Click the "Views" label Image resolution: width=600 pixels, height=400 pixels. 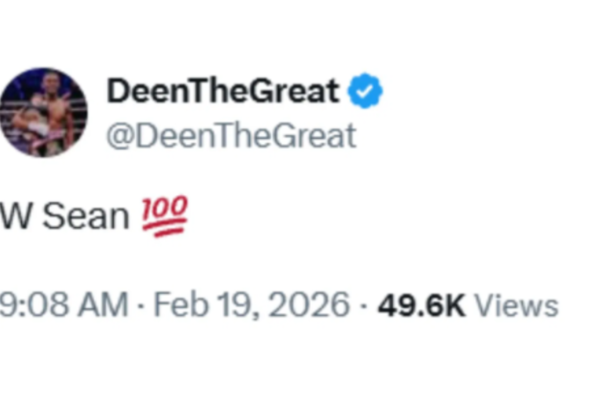(515, 305)
